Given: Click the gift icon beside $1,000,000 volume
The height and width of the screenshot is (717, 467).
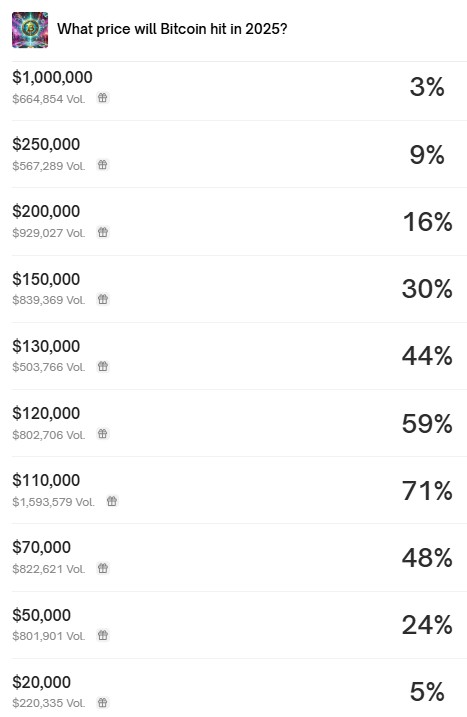Looking at the screenshot, I should [x=102, y=98].
